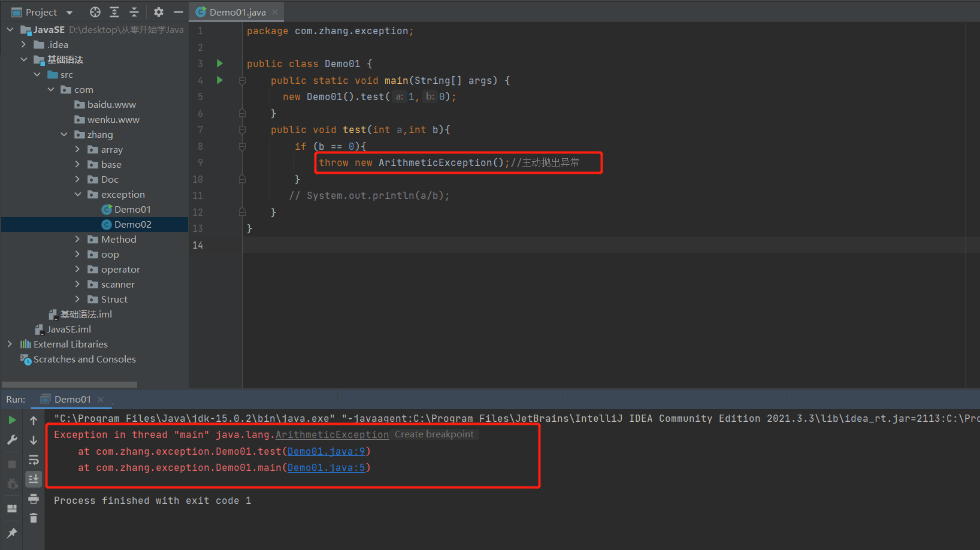Close the Demo01 run tab
The image size is (980, 550).
tap(101, 400)
